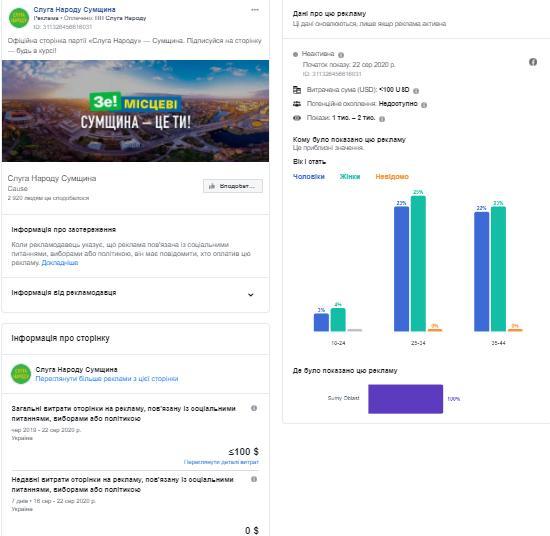
Task: Click the info icon beside Недавні витрати сторінки
Action: tap(254, 479)
